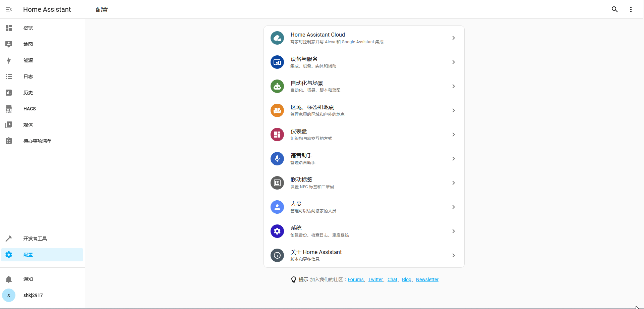Click the Home Assistant sidebar title

(x=47, y=9)
